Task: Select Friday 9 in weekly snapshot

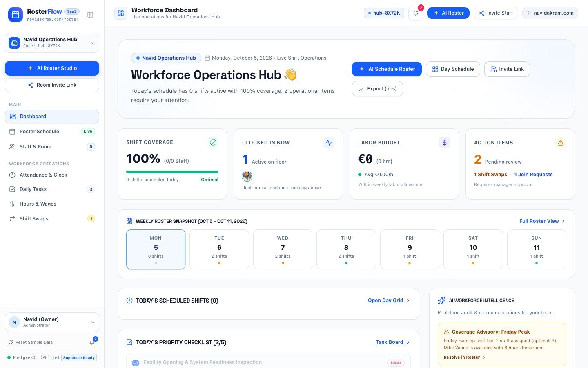Action: pyautogui.click(x=410, y=249)
